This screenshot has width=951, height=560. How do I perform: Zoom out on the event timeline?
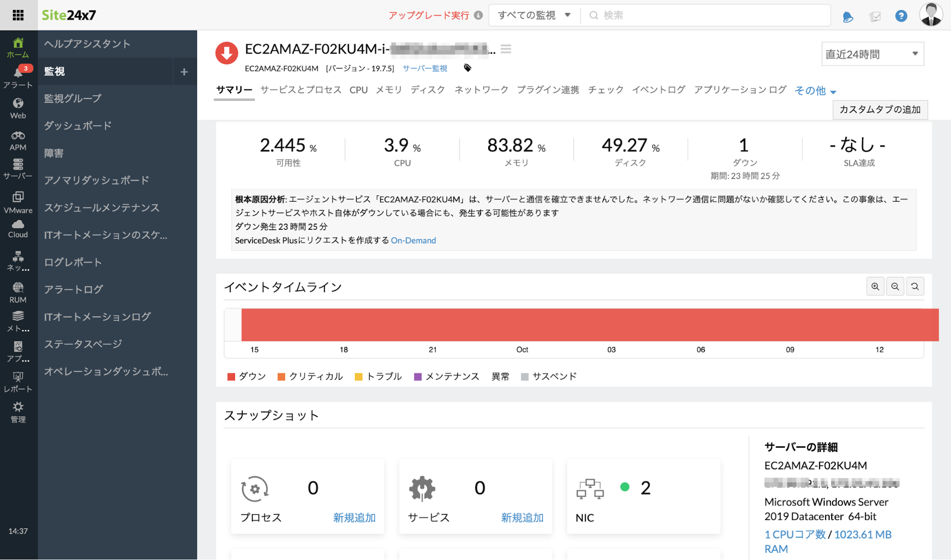pyautogui.click(x=895, y=286)
